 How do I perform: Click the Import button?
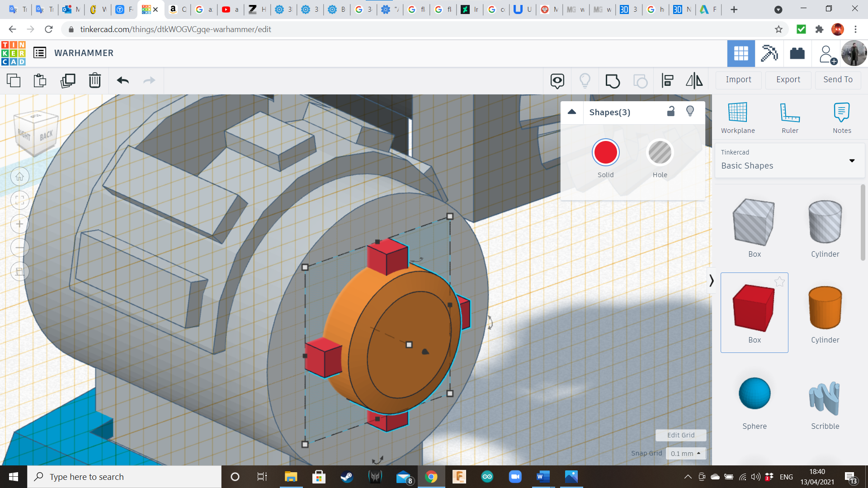pos(738,80)
